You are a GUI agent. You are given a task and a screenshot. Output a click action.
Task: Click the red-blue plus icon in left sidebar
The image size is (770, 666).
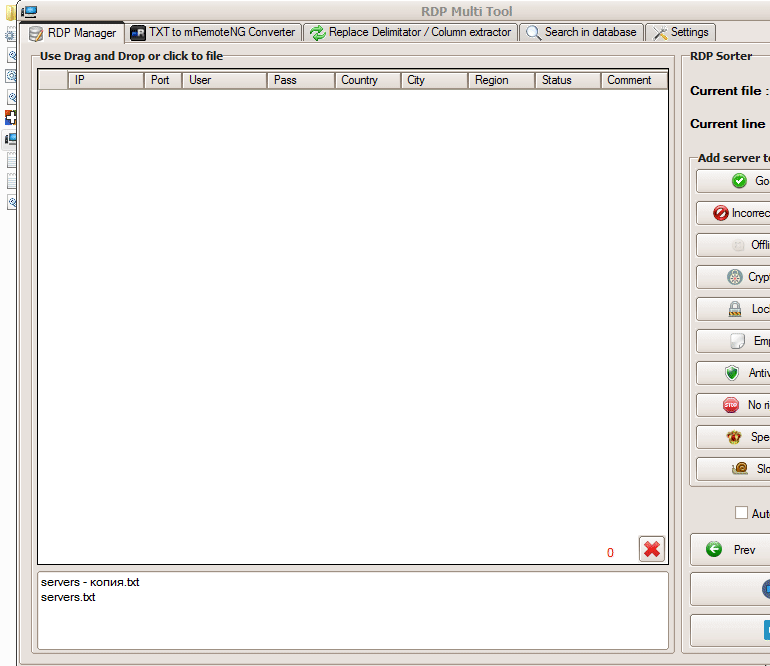pos(10,117)
